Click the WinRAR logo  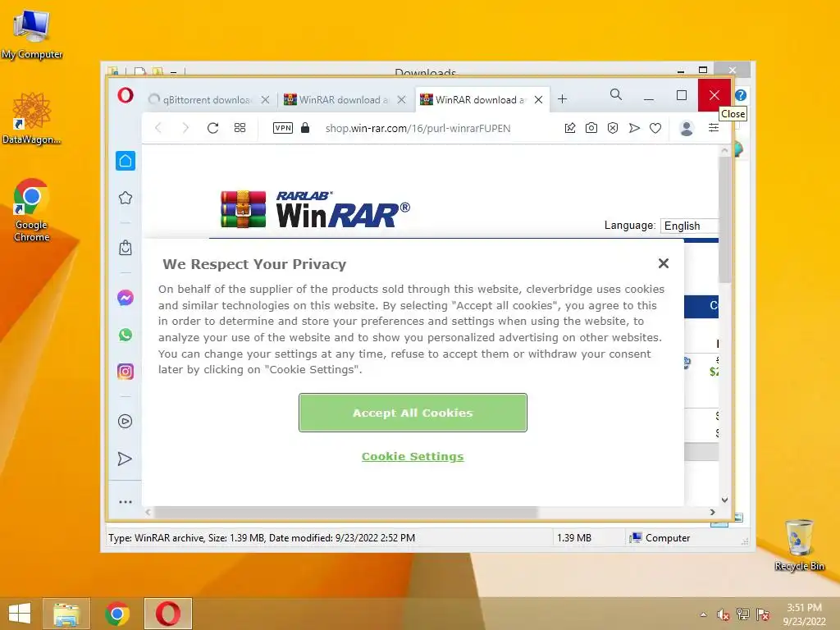click(x=315, y=209)
